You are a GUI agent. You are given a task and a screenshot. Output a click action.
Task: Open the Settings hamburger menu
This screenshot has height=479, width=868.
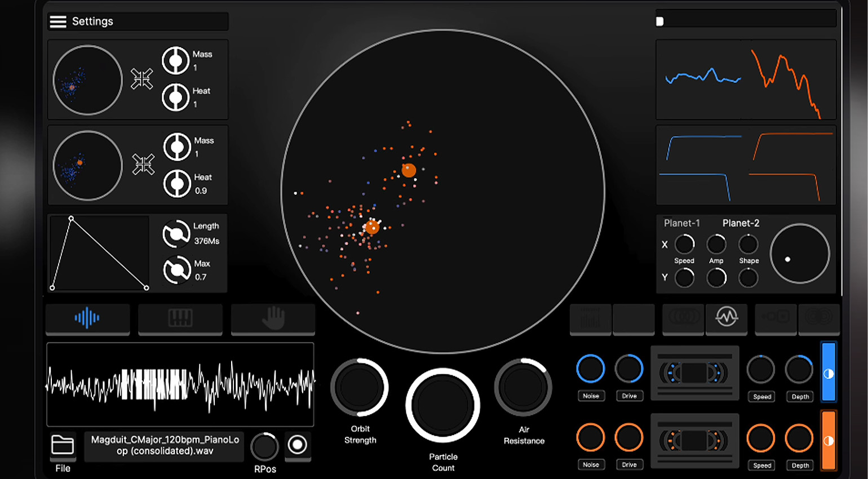pos(58,21)
